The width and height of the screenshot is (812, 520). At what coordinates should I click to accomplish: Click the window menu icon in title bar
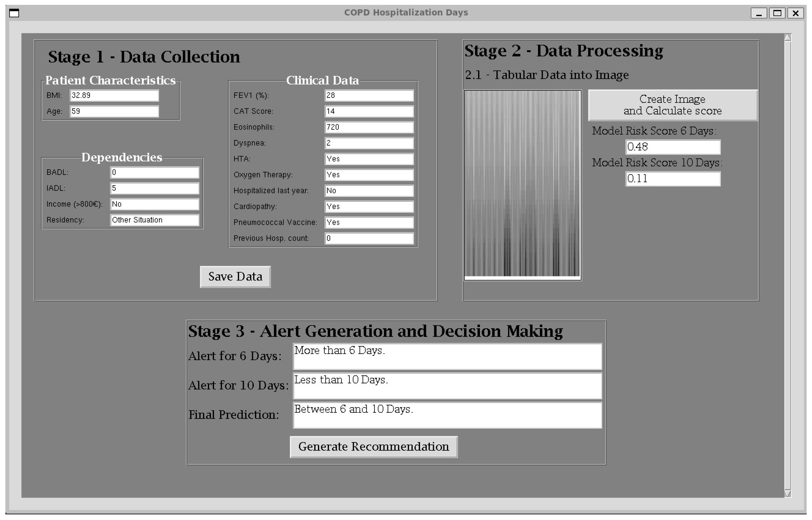14,13
